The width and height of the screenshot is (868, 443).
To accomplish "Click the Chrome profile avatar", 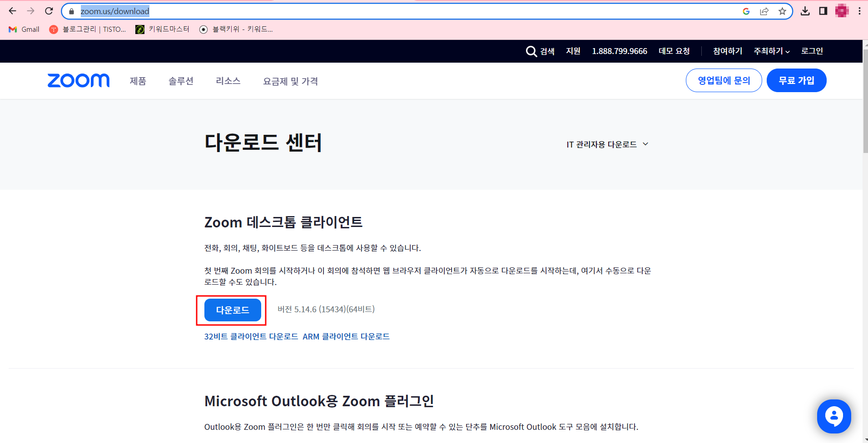I will click(x=842, y=11).
